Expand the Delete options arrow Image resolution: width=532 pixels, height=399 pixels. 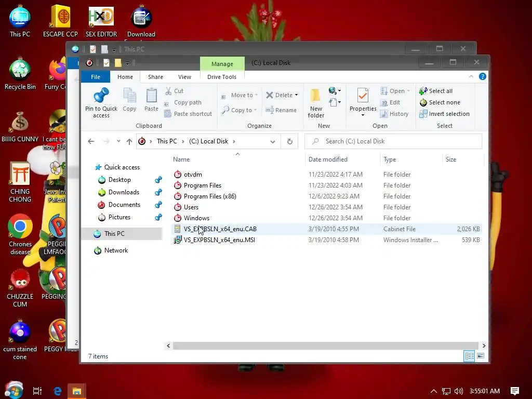click(296, 95)
